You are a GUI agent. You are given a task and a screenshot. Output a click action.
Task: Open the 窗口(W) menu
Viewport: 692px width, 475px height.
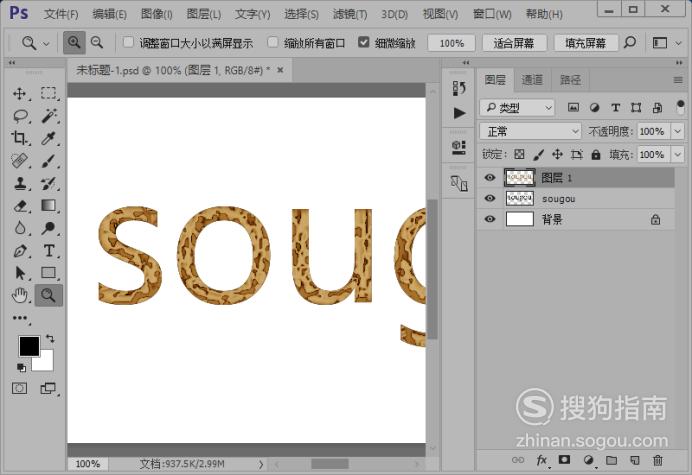pyautogui.click(x=492, y=14)
